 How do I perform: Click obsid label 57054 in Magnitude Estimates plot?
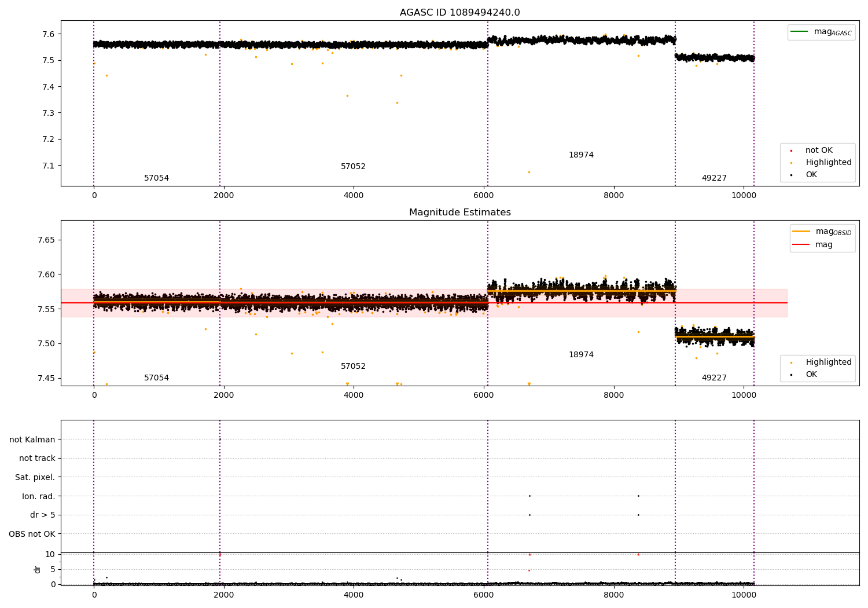click(156, 378)
